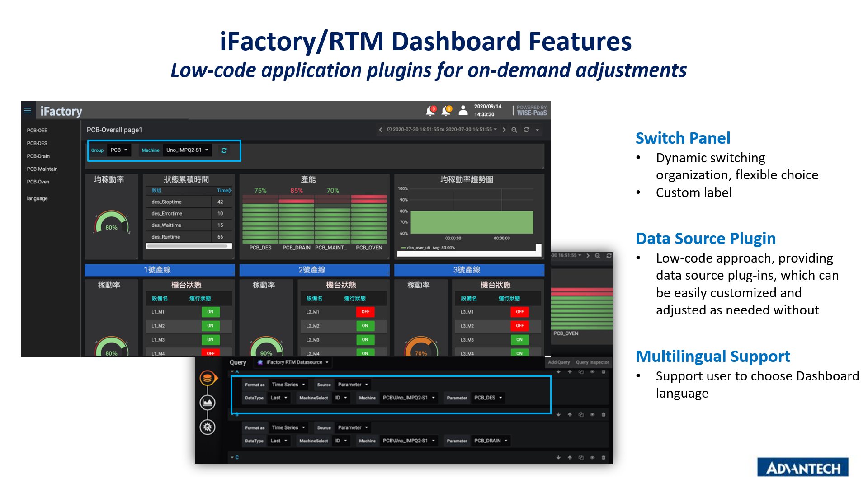Screen dimensions: 868x488
Task: Click the orange-badged notification bell icon
Action: coord(447,110)
